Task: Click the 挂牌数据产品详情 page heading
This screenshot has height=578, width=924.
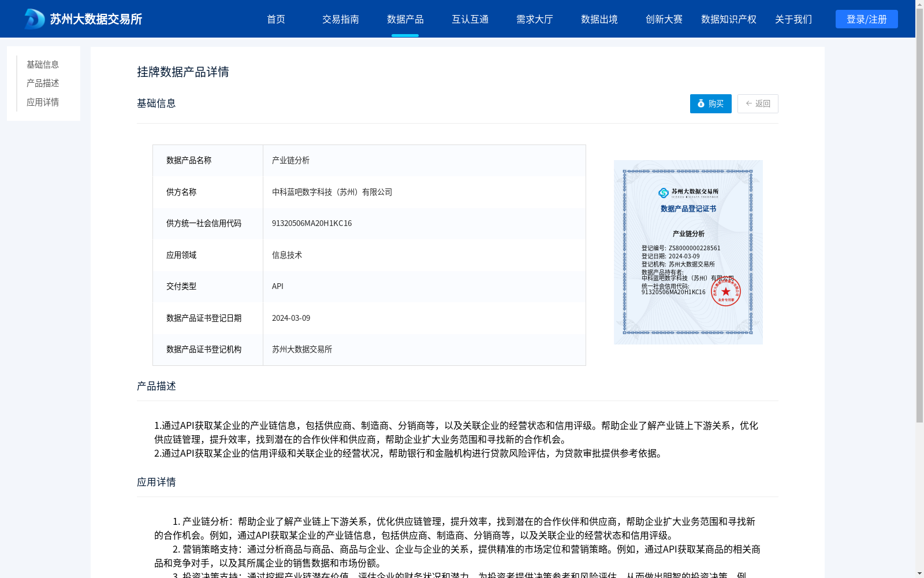Action: coord(183,72)
